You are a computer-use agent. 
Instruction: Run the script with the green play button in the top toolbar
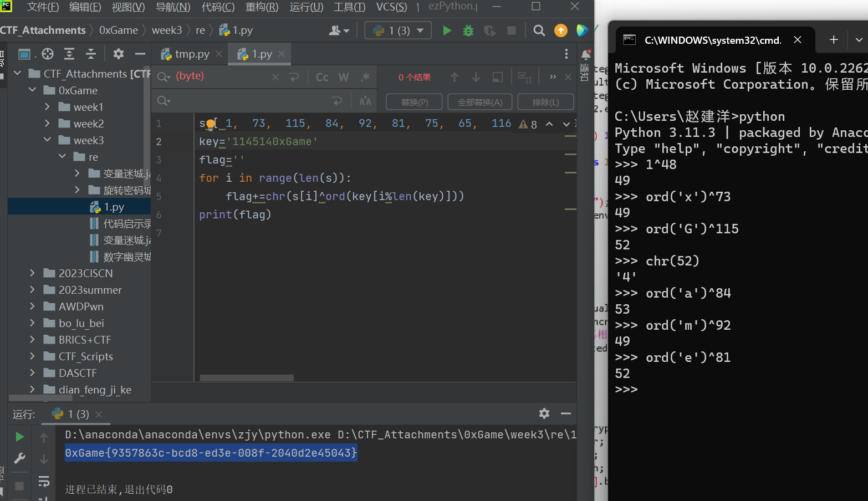(x=447, y=30)
